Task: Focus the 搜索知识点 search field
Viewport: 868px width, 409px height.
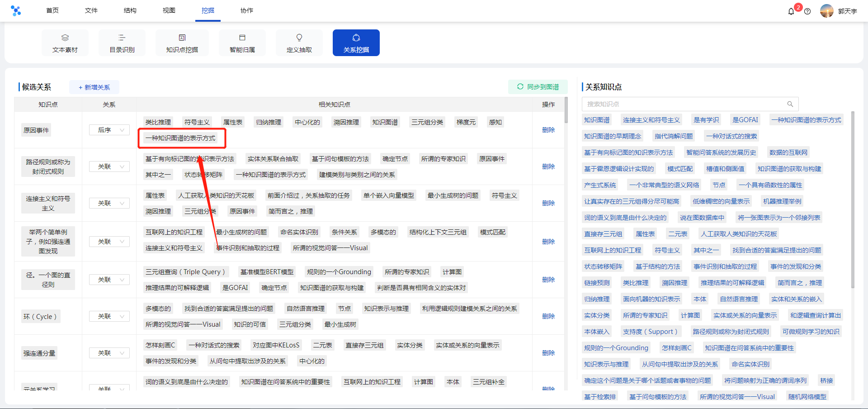Action: 690,104
